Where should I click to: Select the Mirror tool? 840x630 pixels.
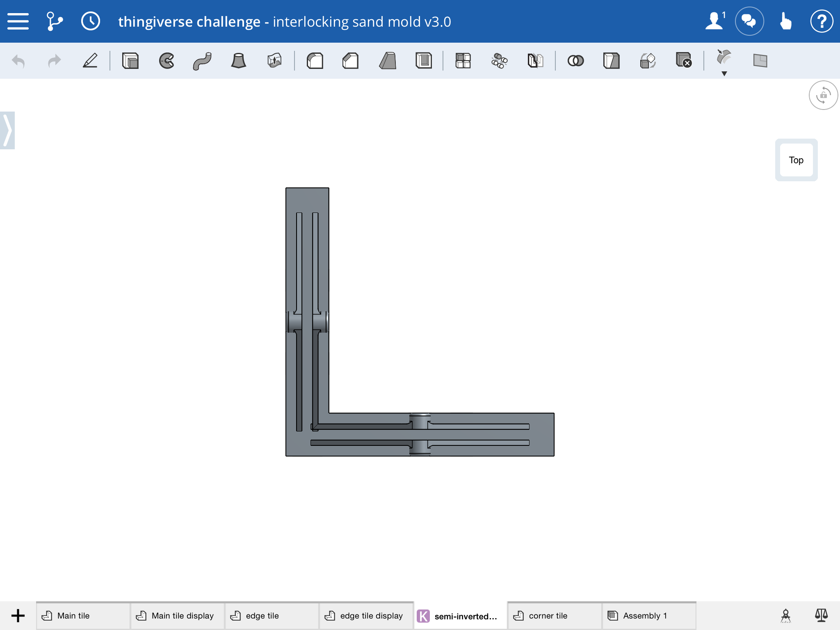(x=535, y=61)
